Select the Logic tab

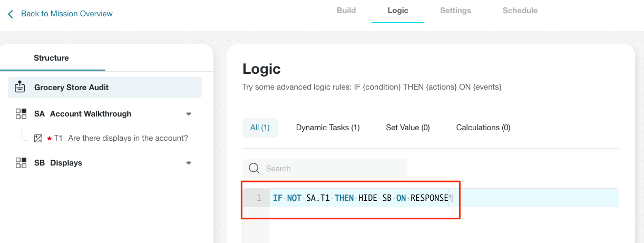point(398,11)
